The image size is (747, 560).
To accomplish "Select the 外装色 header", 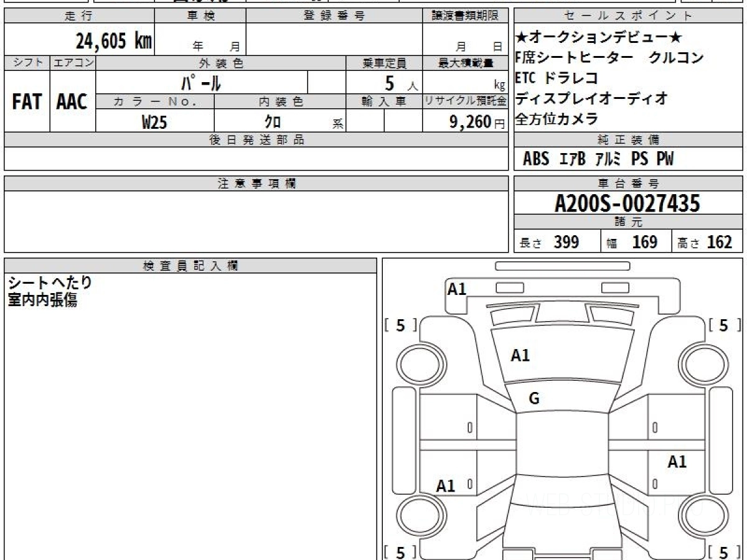I will 221,63.
